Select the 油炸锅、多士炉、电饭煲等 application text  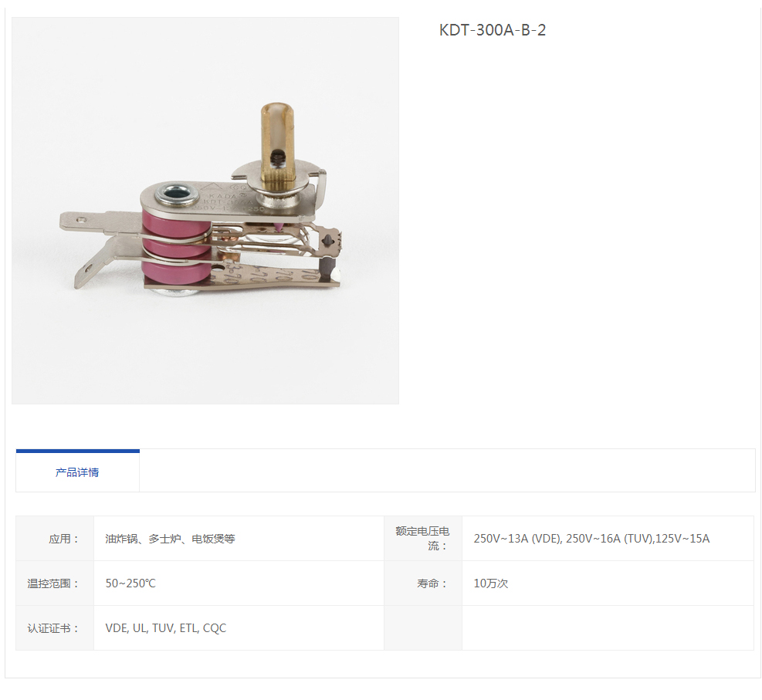coord(170,539)
